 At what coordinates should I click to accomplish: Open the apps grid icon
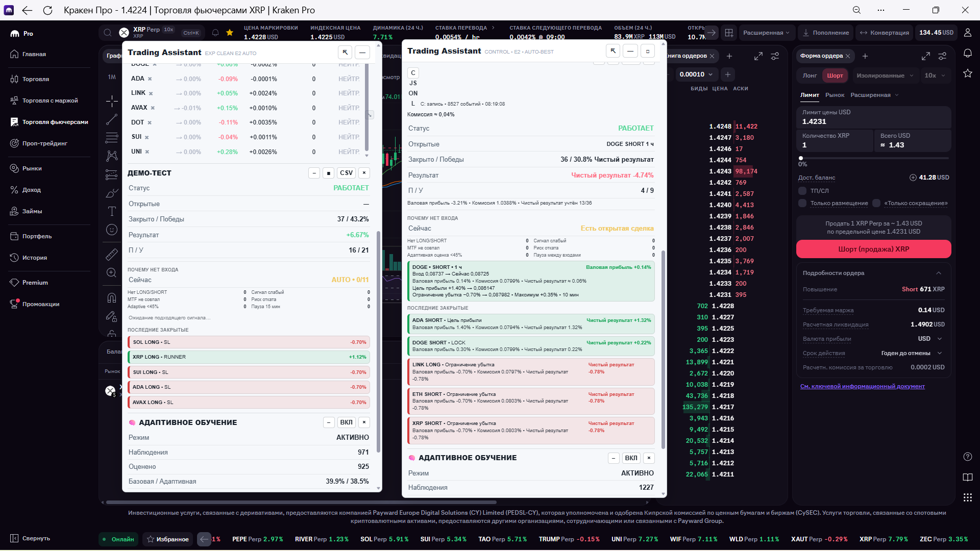click(x=967, y=497)
